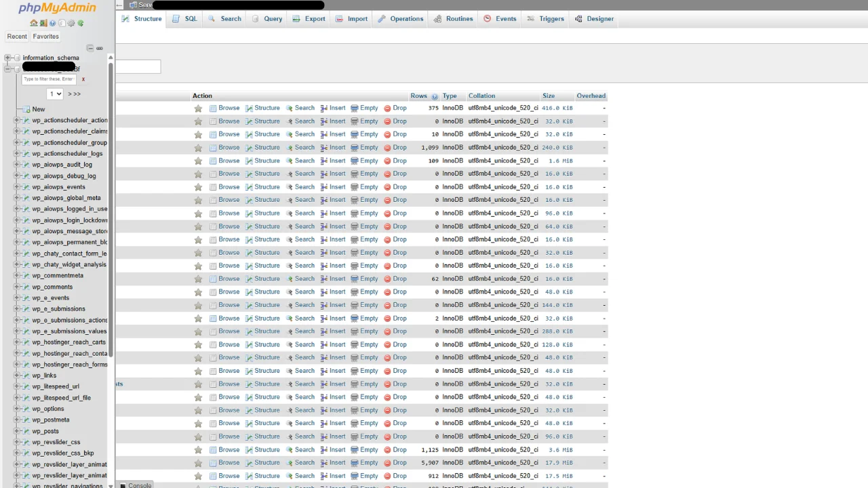Clear the table filter red X
The height and width of the screenshot is (488, 868).
83,79
